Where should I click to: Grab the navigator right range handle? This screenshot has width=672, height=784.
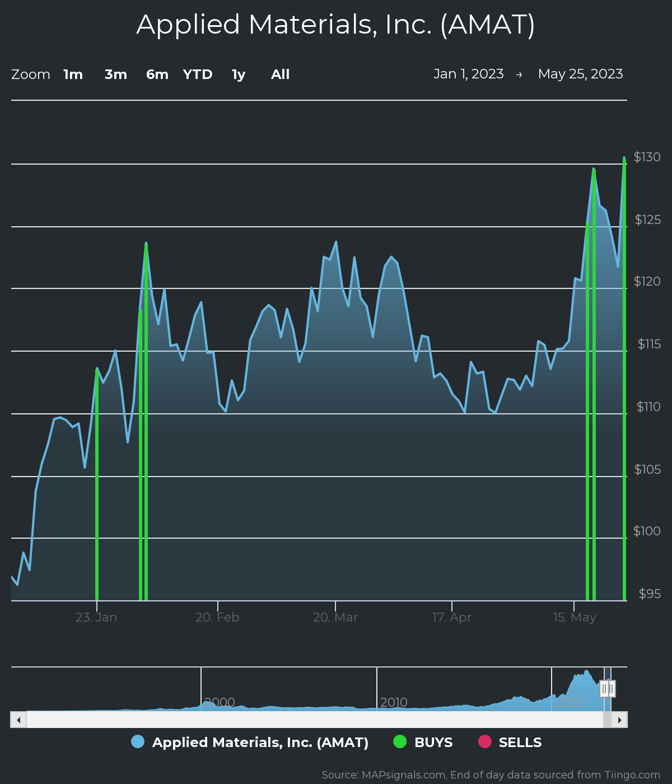[612, 689]
